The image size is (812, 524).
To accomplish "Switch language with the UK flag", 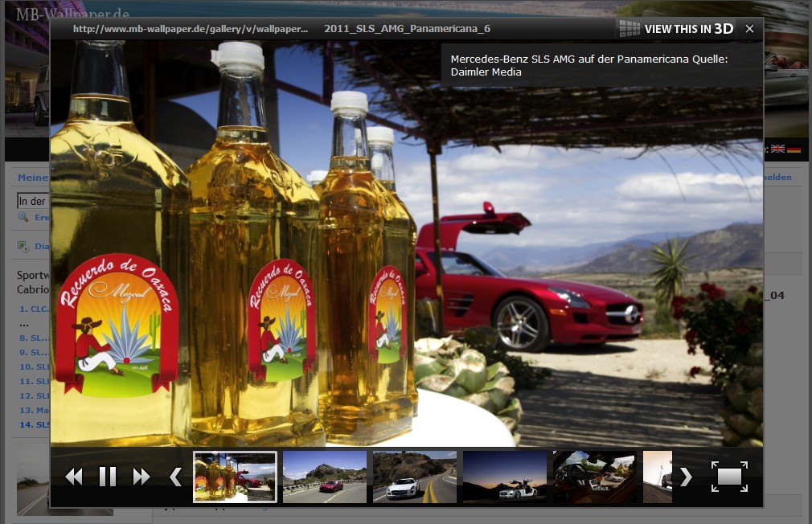I will coord(777,149).
